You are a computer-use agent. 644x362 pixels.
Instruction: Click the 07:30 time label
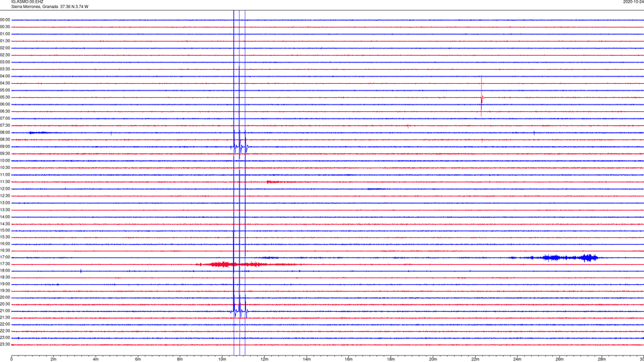click(5, 125)
